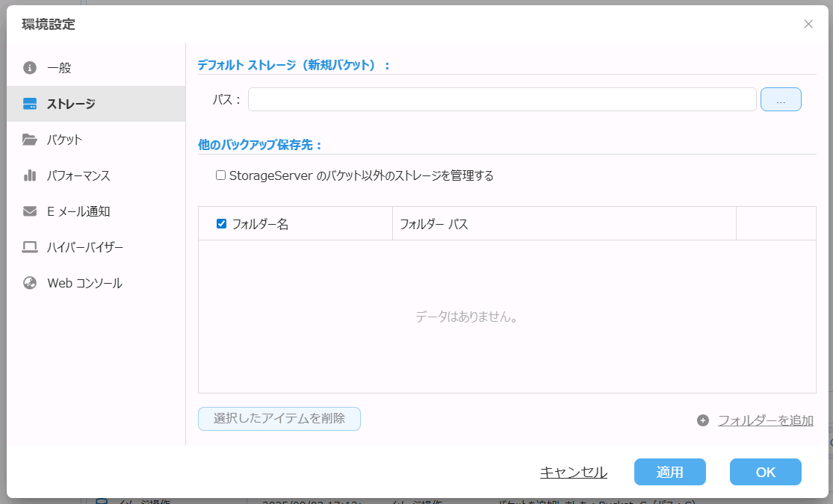Select the Web コンソール tab label

coord(84,283)
